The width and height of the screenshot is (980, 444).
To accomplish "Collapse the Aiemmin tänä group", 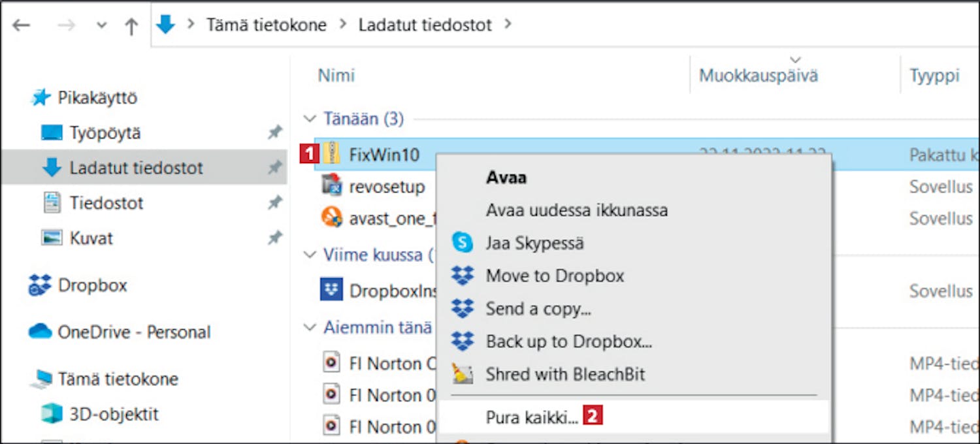I will (x=310, y=327).
